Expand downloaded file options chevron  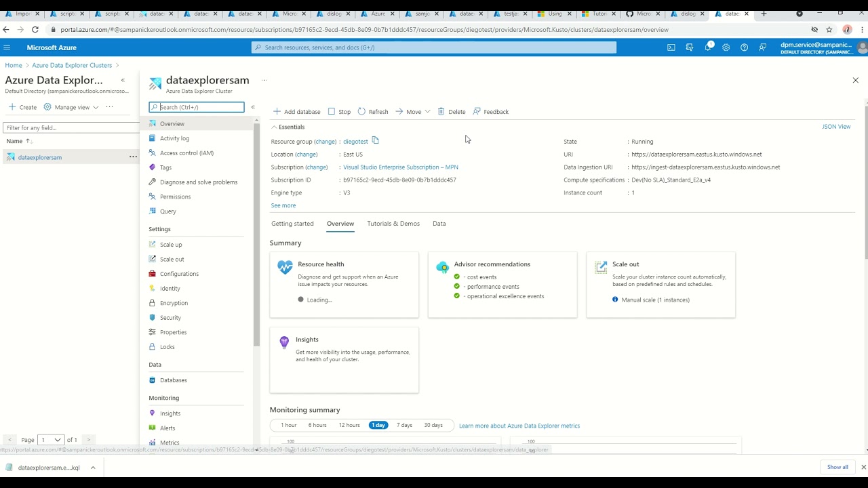pyautogui.click(x=93, y=468)
